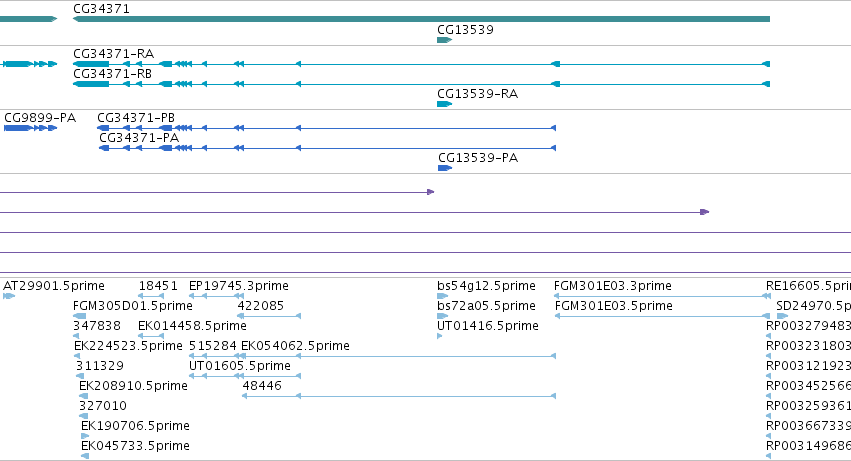Click the UT01416.5prime small arrow glyph

[x=440, y=337]
